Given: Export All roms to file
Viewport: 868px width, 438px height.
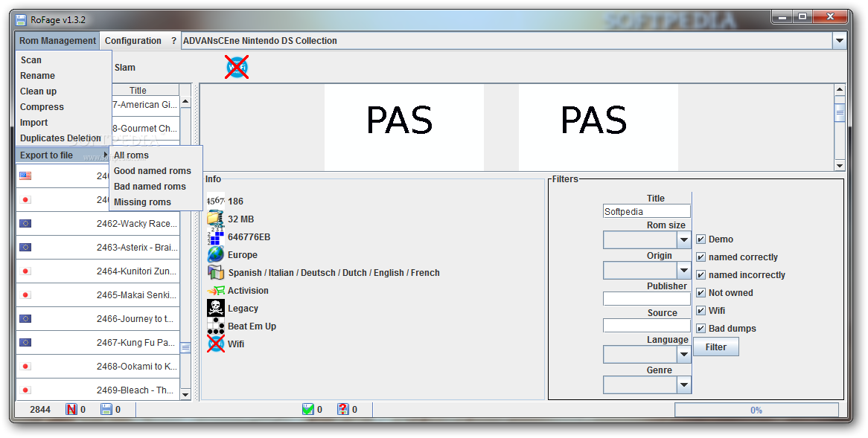Looking at the screenshot, I should tap(156, 155).
